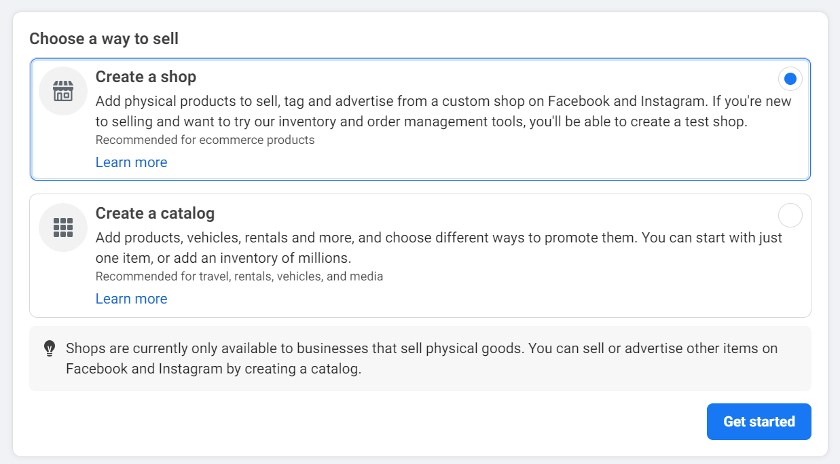This screenshot has height=464, width=840.
Task: Click the 'Choose a way to sell' heading
Action: 111,39
